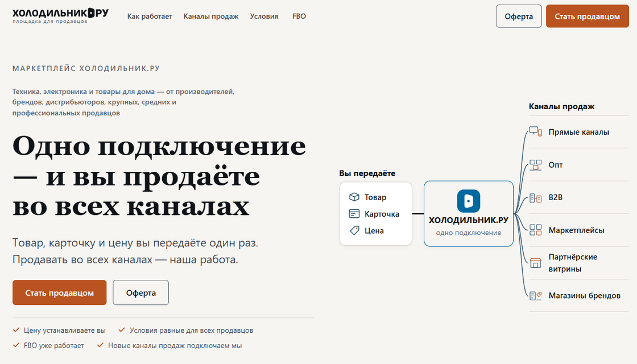Click the Цена tag icon
Viewport: 637px width, 364px height.
tap(354, 230)
